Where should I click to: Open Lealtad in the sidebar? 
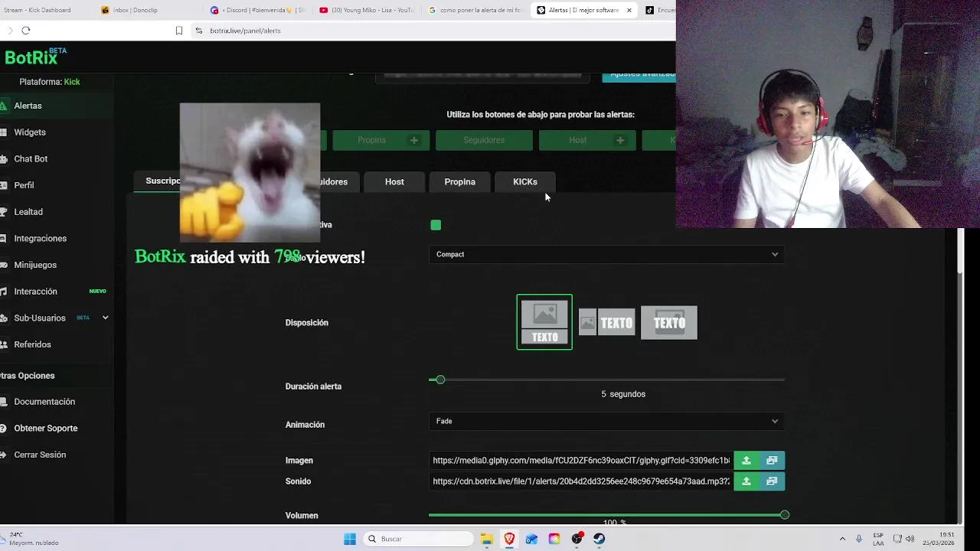(x=28, y=212)
